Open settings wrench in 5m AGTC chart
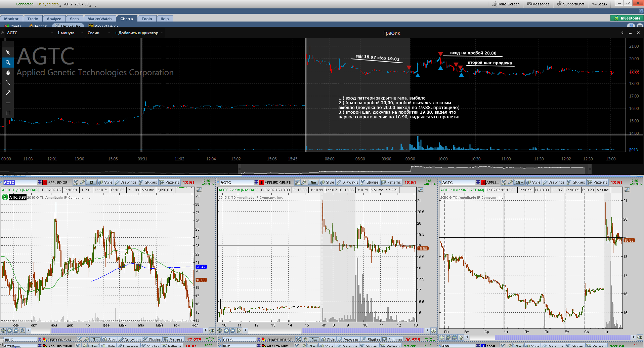 (304, 182)
